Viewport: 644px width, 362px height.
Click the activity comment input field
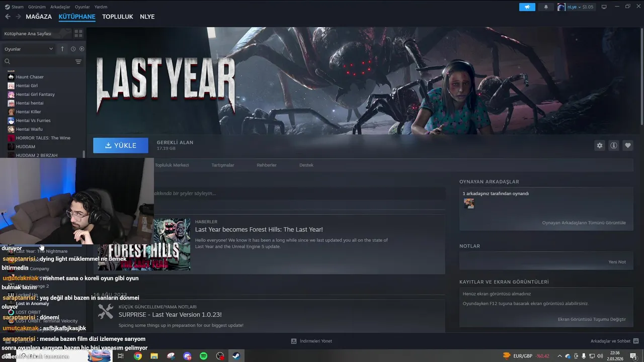click(299, 193)
